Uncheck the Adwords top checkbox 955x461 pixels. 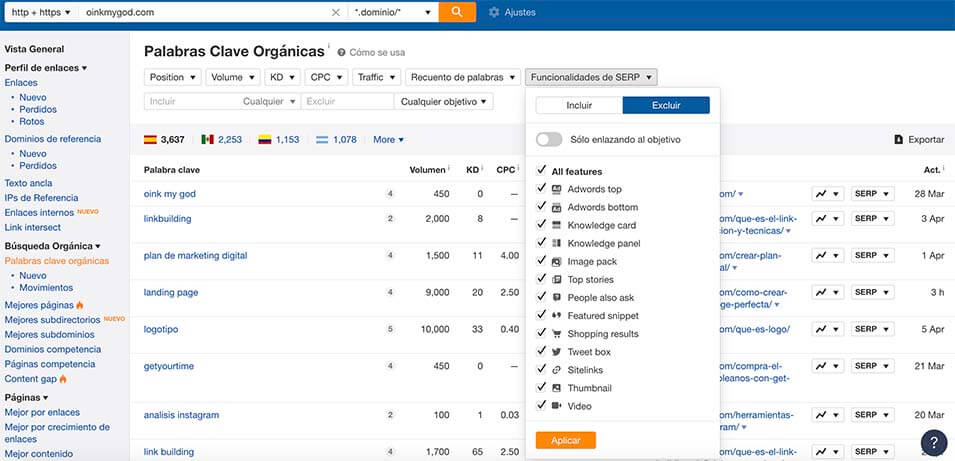pyautogui.click(x=541, y=189)
